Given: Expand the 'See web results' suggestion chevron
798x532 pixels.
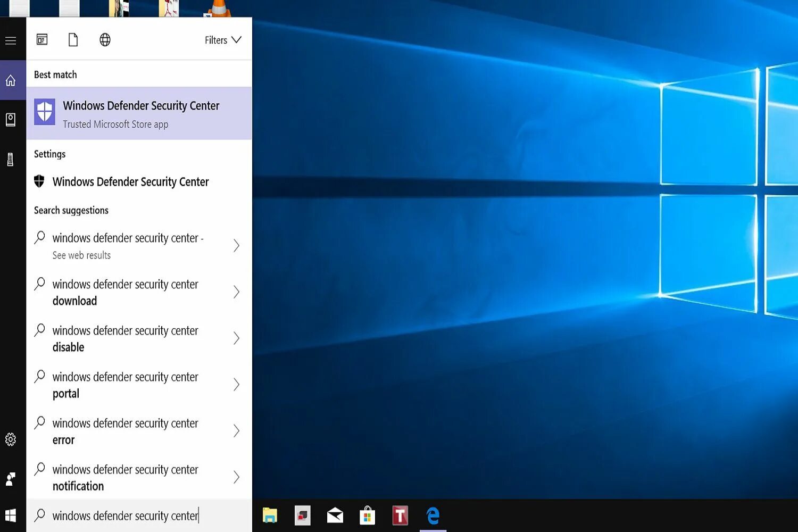Looking at the screenshot, I should coord(236,246).
